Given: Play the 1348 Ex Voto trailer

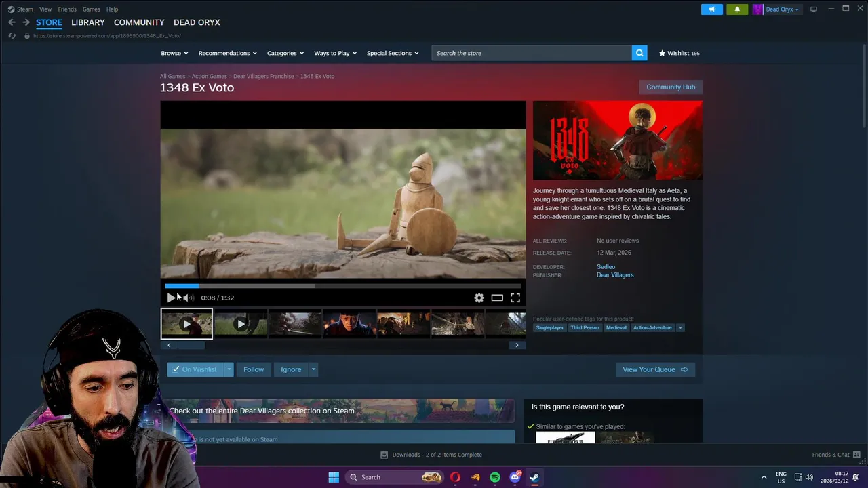Looking at the screenshot, I should 171,298.
